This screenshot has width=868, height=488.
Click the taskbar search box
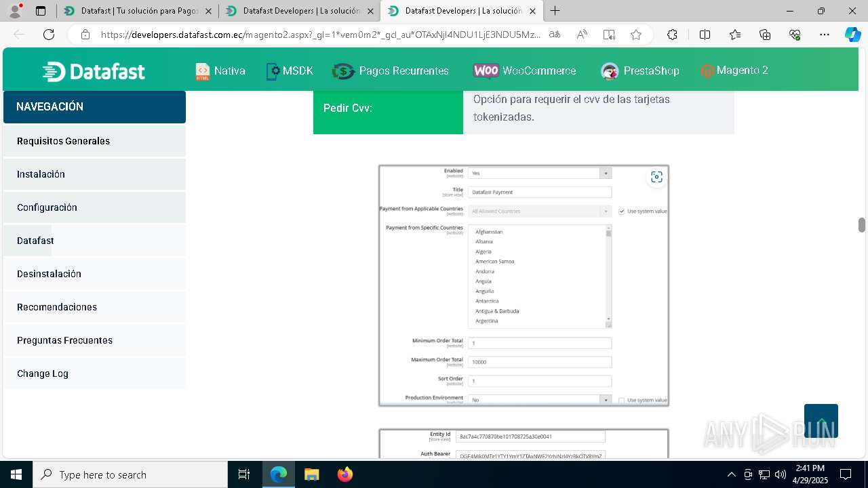coord(130,474)
